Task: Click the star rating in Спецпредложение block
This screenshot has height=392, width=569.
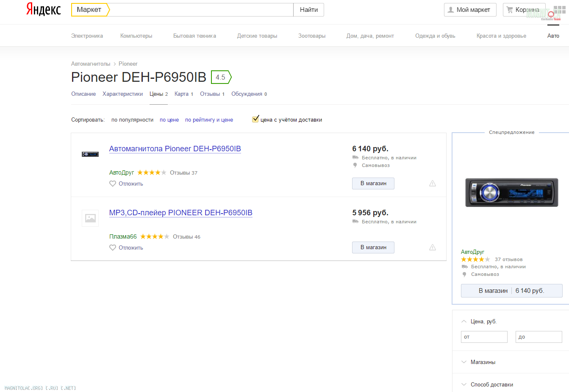Action: click(x=475, y=259)
